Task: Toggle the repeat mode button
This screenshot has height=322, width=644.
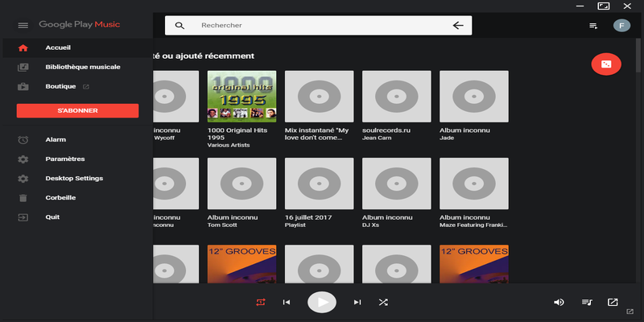Action: 260,303
